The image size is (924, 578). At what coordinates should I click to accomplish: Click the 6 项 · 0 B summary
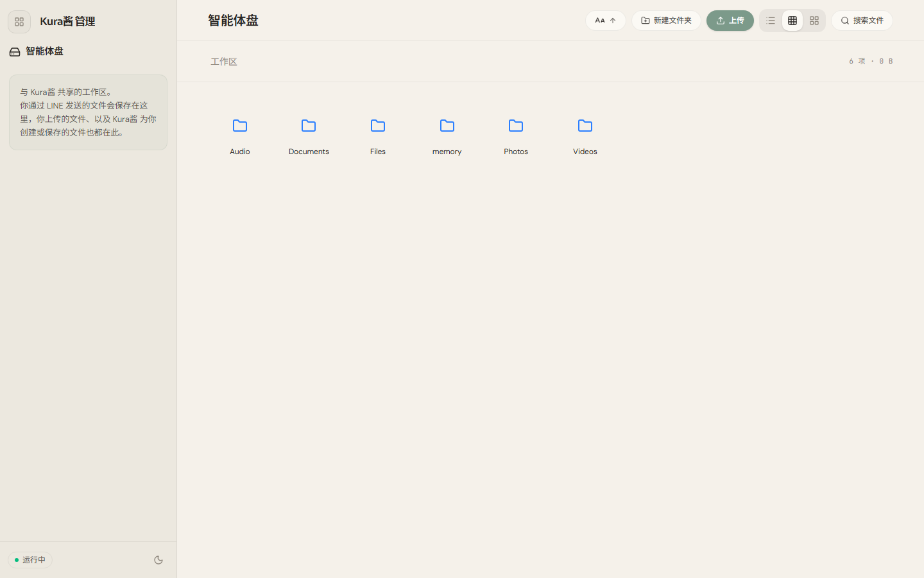point(871,61)
